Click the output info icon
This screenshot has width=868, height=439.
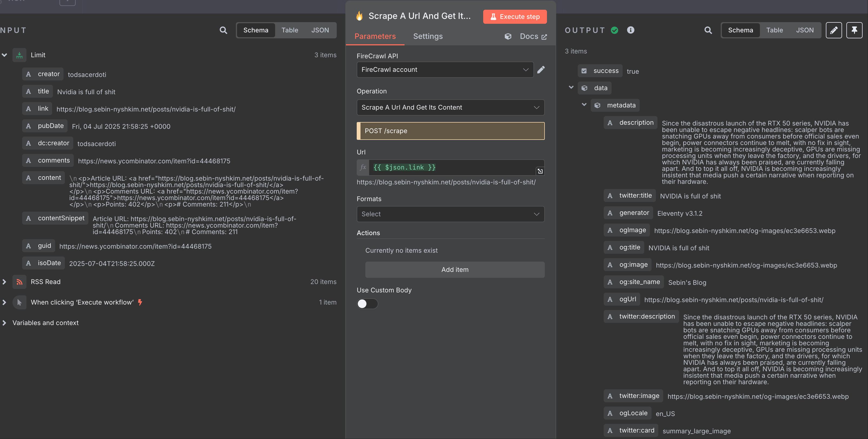pyautogui.click(x=630, y=30)
